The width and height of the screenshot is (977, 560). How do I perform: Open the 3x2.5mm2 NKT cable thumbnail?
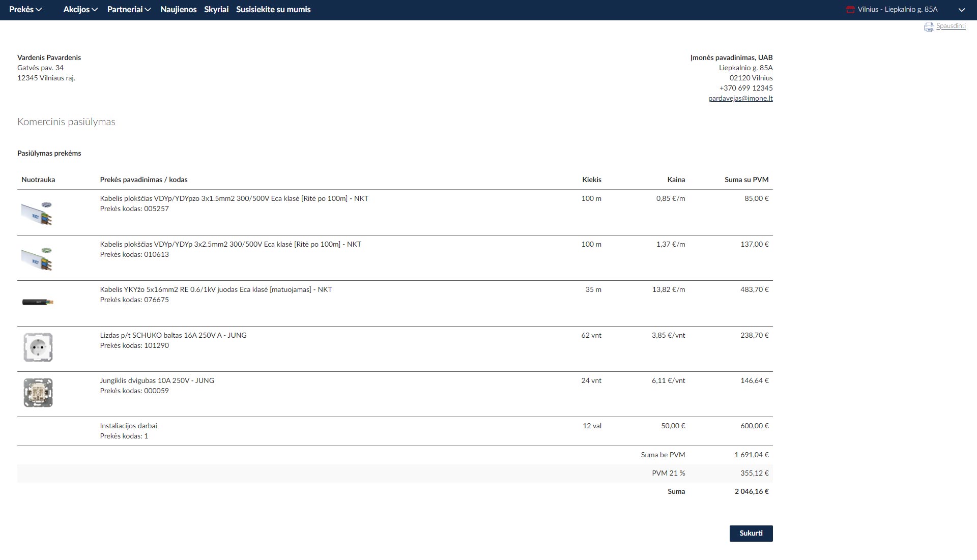pyautogui.click(x=38, y=258)
